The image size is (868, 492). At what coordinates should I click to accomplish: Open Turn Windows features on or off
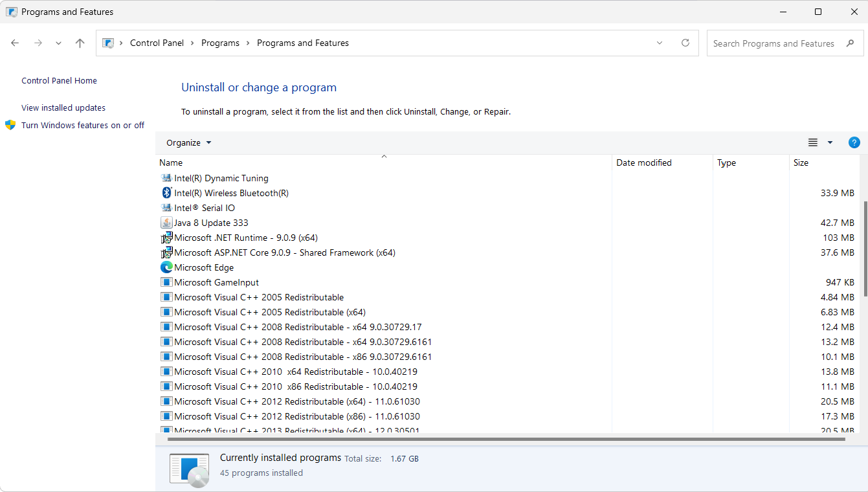tap(83, 126)
